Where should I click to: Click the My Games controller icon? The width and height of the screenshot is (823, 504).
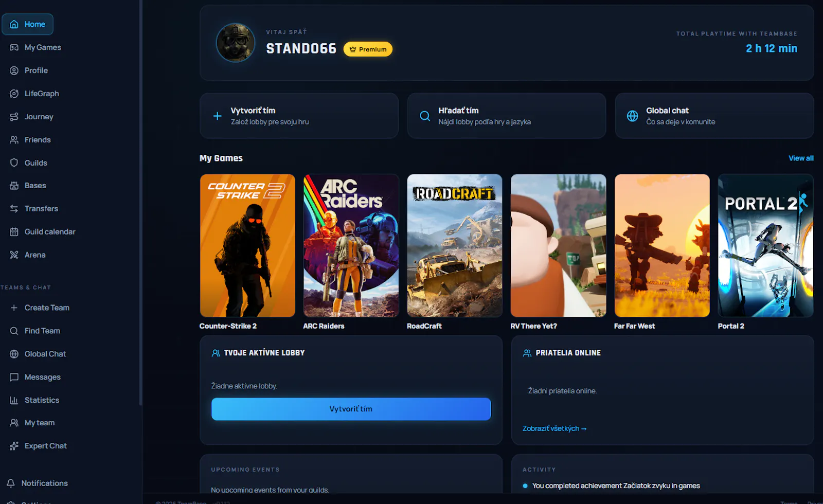click(14, 47)
